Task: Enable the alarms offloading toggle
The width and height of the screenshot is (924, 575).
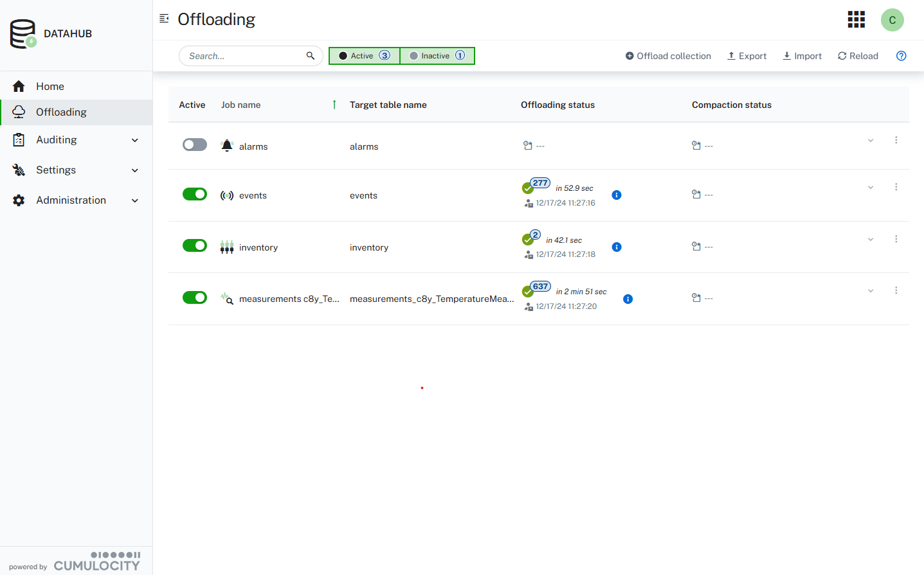Action: pos(195,144)
